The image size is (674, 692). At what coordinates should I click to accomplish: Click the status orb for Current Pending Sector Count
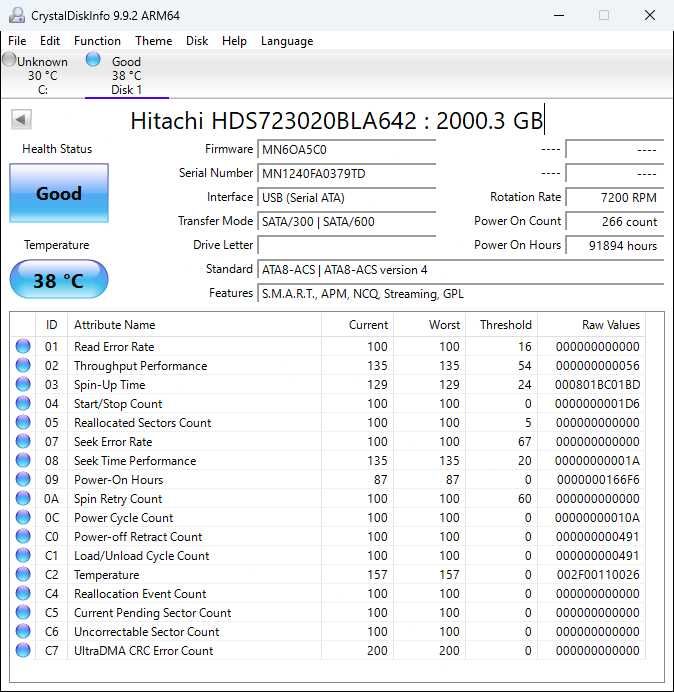[23, 612]
